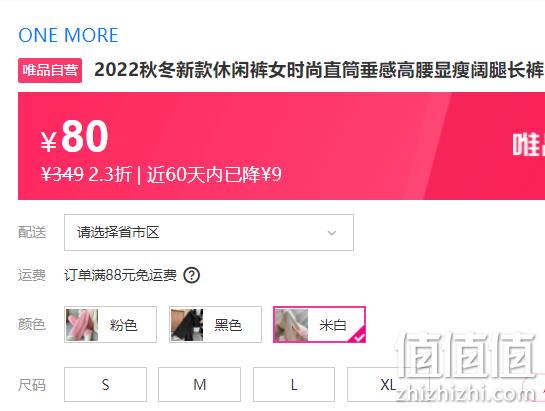Open the 请选择省市区 delivery region dropdown
The image size is (545, 411).
[209, 233]
